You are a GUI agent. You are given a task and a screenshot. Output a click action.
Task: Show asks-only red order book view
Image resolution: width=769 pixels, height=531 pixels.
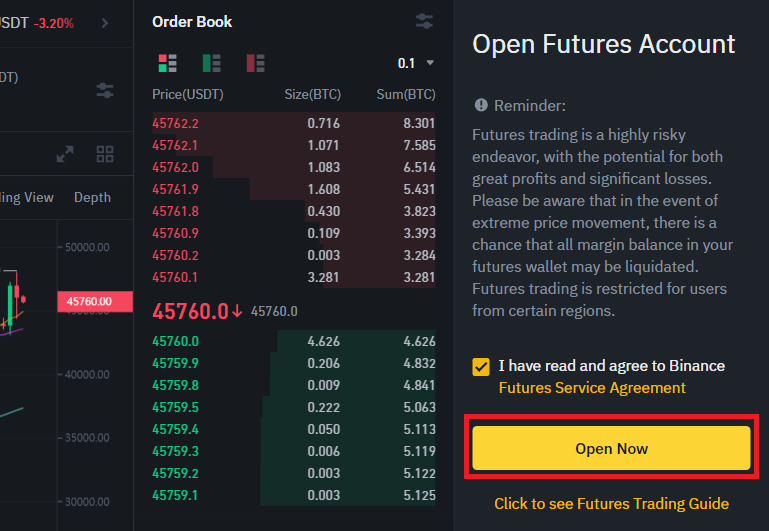(256, 63)
